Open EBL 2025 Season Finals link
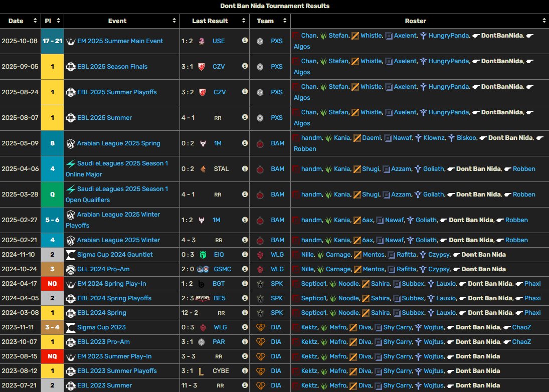 coord(112,67)
